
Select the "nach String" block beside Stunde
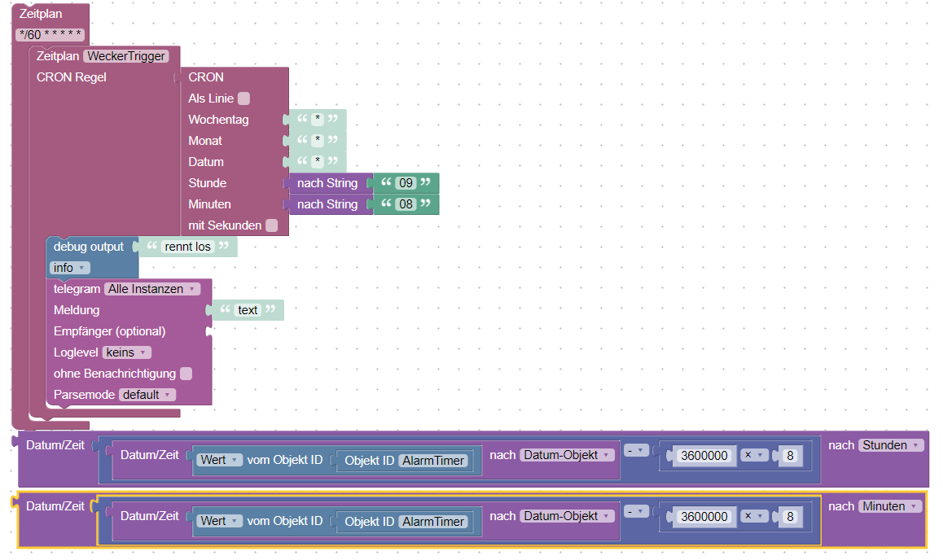(327, 183)
